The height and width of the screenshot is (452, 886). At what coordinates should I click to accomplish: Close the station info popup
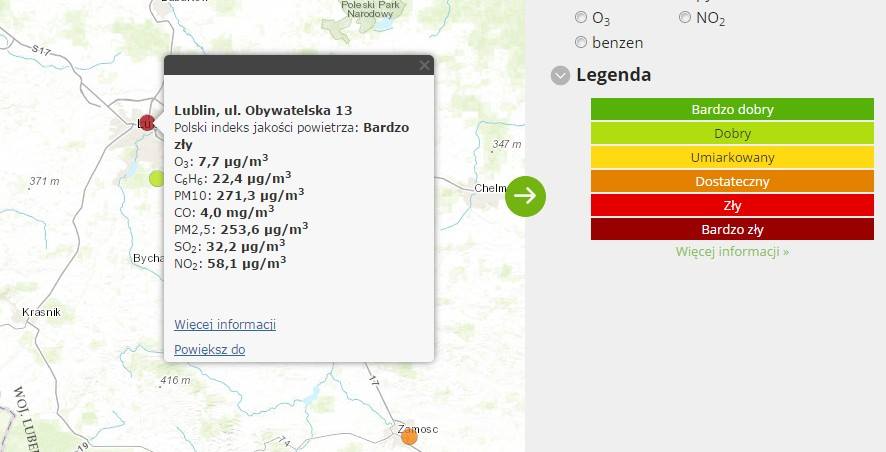click(x=424, y=66)
